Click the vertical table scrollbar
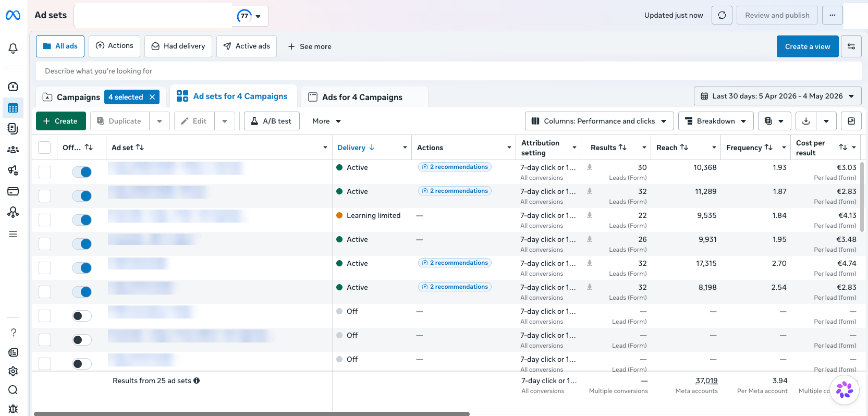 click(862, 197)
